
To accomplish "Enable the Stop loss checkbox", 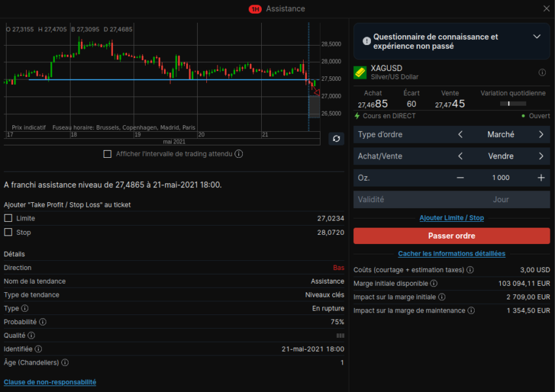I will (x=8, y=232).
